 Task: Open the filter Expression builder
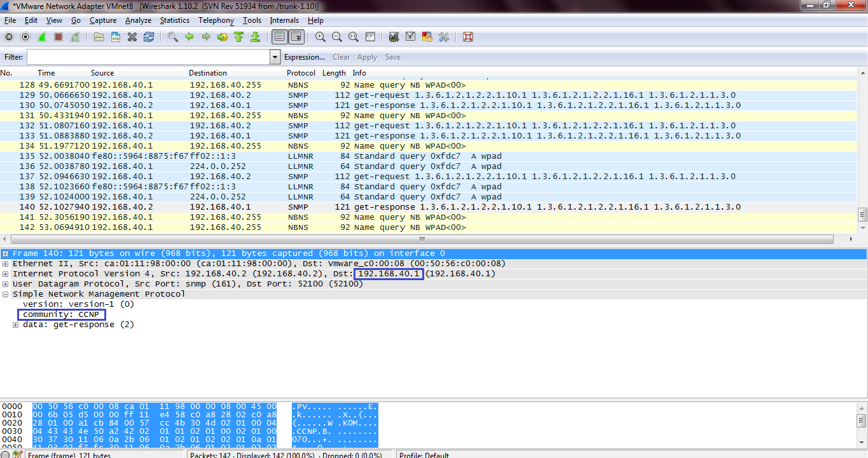[305, 57]
